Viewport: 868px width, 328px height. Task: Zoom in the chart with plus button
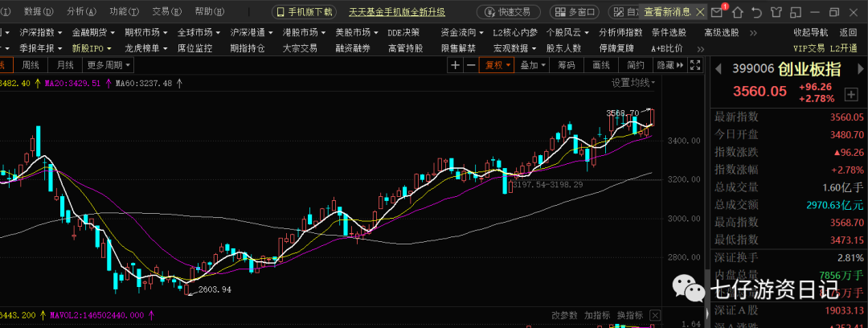click(x=455, y=65)
